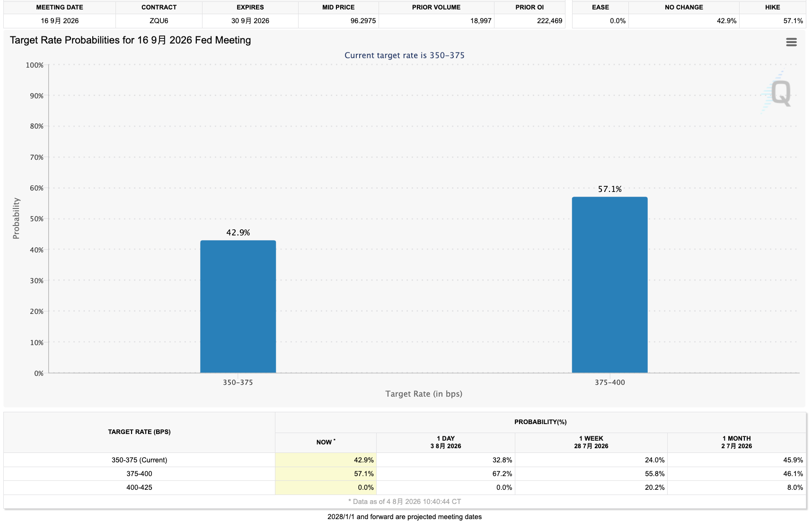The height and width of the screenshot is (521, 812).
Task: Click the 1 MONTH column header
Action: tap(736, 443)
